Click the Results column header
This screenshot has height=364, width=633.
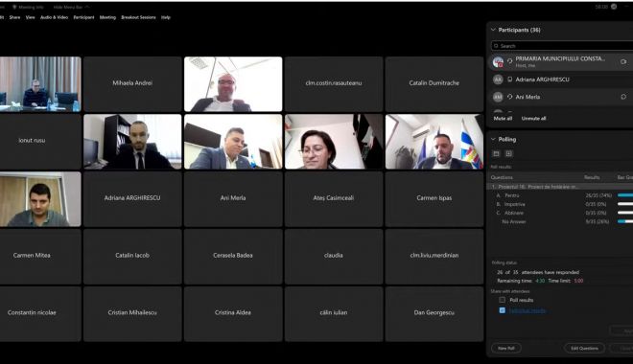coord(592,177)
